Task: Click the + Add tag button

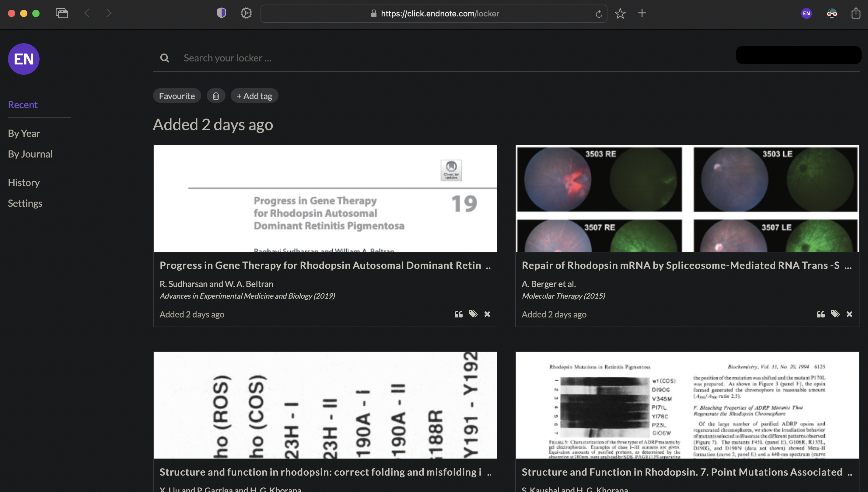Action: click(x=254, y=96)
